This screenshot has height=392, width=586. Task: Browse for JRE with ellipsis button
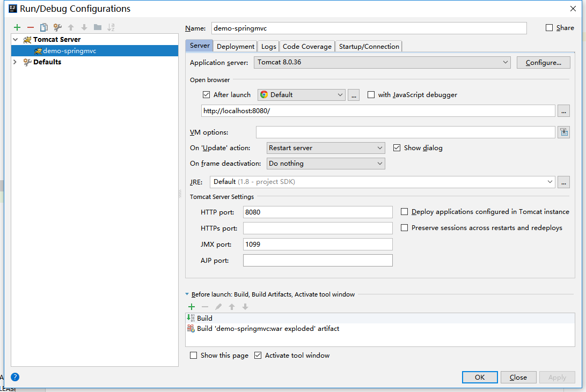pyautogui.click(x=563, y=182)
